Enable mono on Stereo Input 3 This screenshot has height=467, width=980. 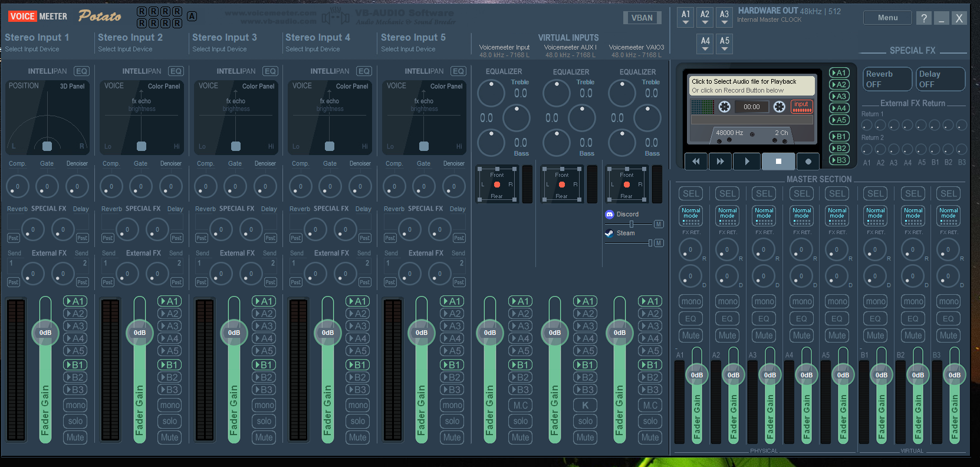[264, 405]
